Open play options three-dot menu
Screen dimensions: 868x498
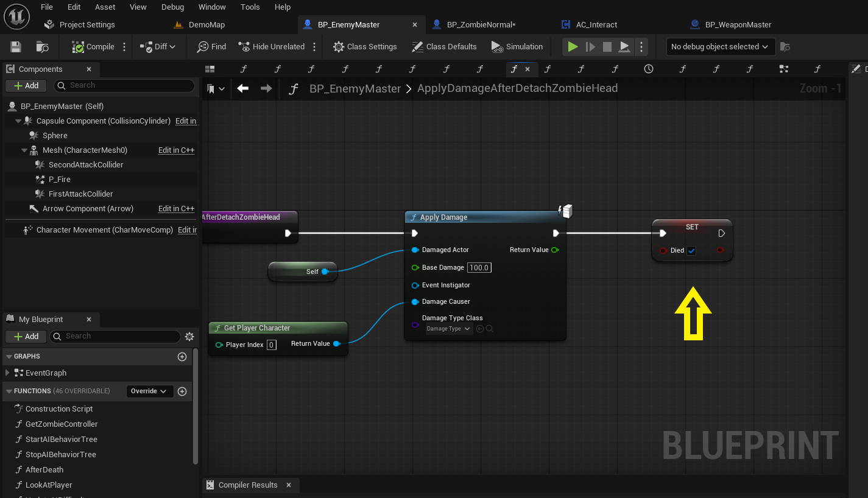(x=641, y=47)
